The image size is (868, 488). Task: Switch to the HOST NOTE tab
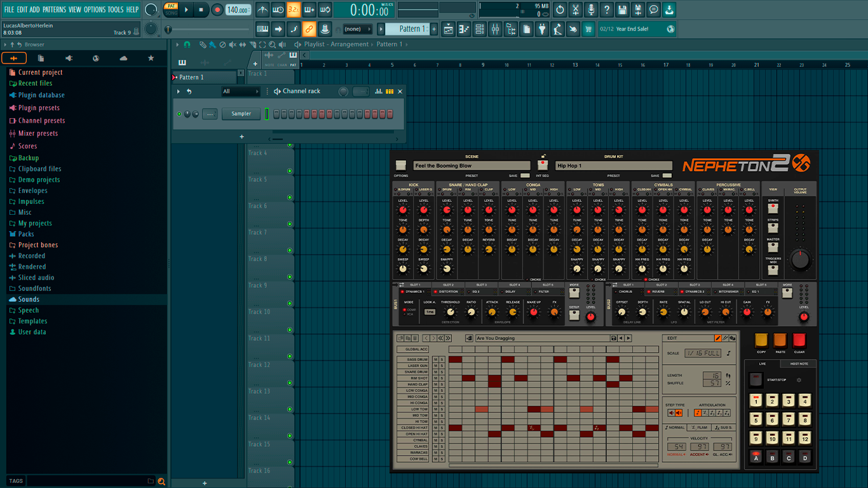tap(799, 363)
